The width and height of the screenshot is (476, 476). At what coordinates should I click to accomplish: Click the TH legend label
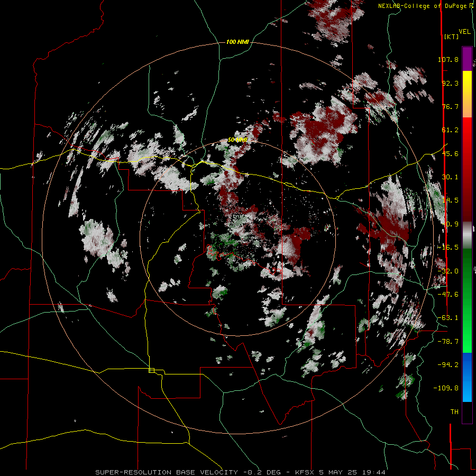pos(454,412)
